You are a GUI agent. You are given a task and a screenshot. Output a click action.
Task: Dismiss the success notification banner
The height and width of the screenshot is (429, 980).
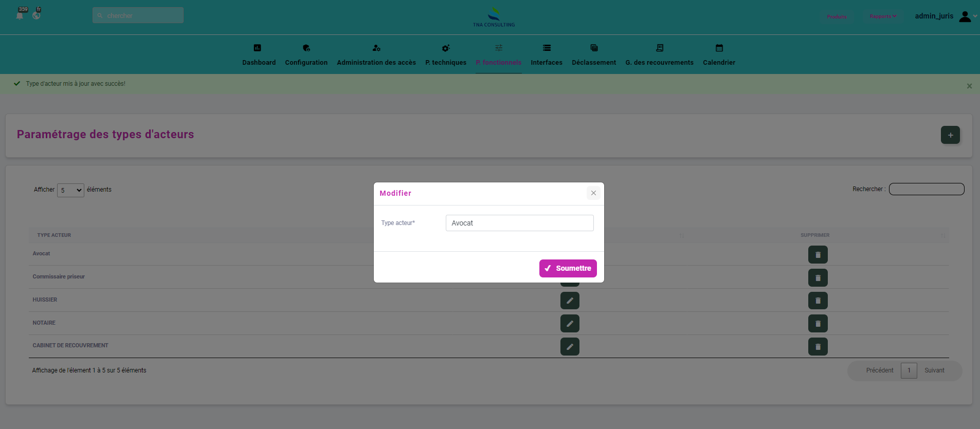(x=969, y=86)
